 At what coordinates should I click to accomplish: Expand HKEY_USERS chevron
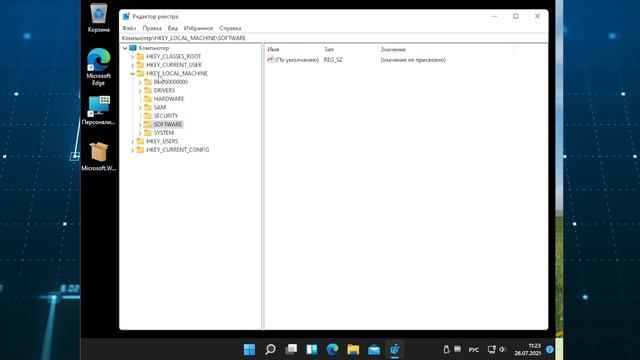tap(132, 142)
